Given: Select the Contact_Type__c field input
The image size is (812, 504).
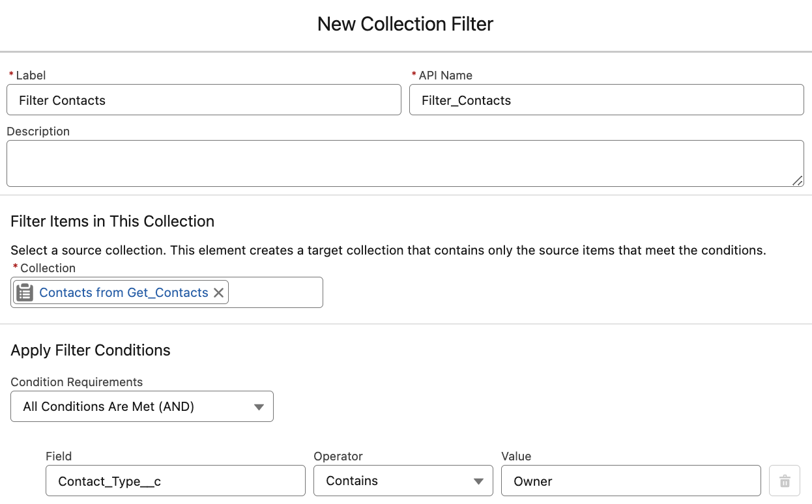Looking at the screenshot, I should pyautogui.click(x=175, y=481).
